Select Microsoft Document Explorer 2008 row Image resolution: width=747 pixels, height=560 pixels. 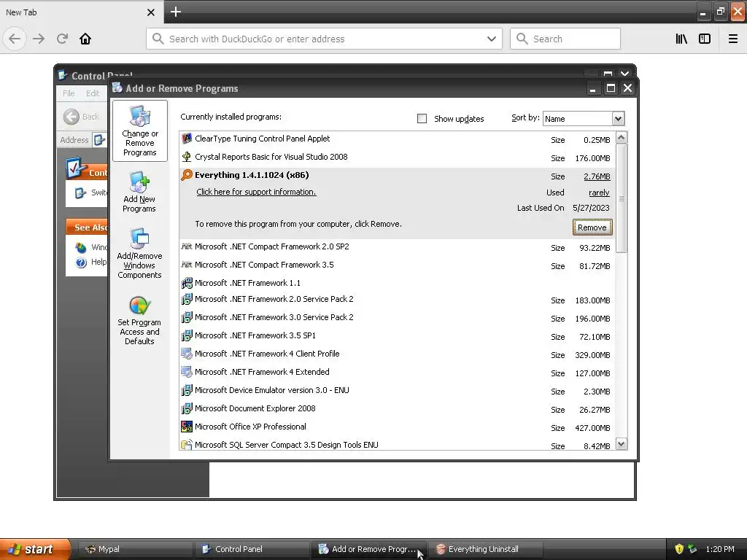[397, 408]
